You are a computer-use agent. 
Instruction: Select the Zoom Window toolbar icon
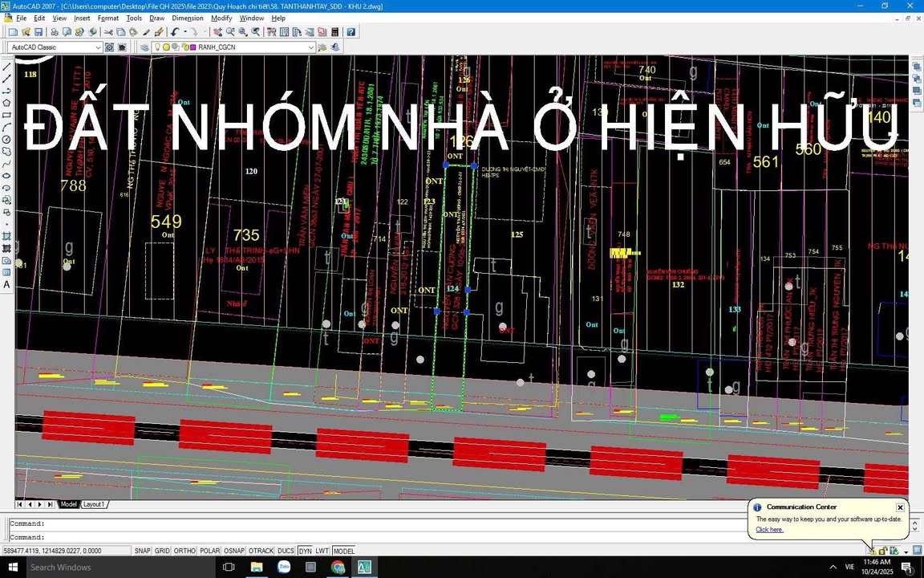pyautogui.click(x=244, y=31)
